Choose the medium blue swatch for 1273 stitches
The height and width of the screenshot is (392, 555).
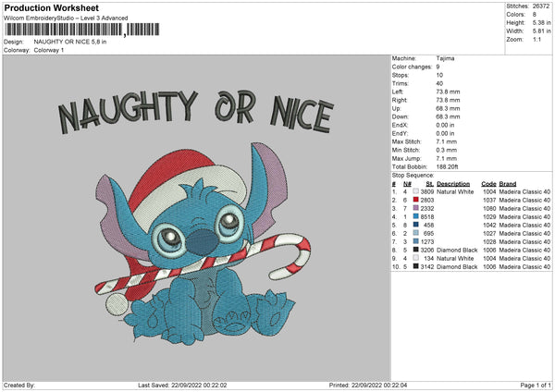coord(416,241)
